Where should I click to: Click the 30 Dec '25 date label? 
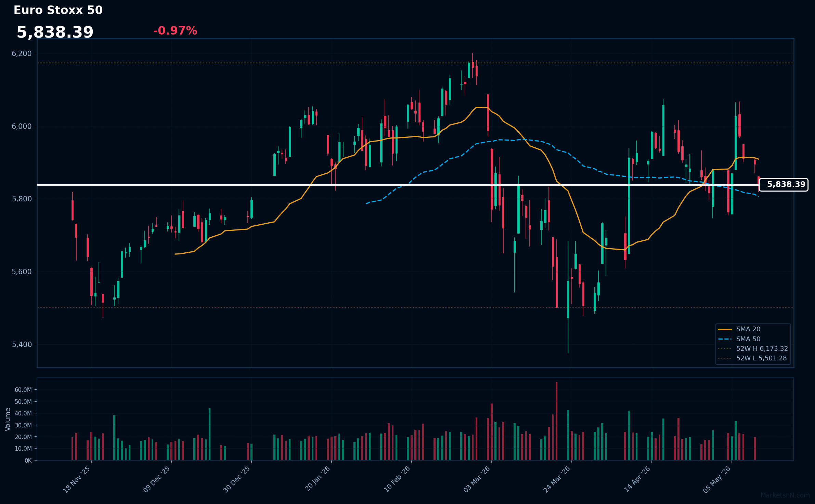(237, 479)
